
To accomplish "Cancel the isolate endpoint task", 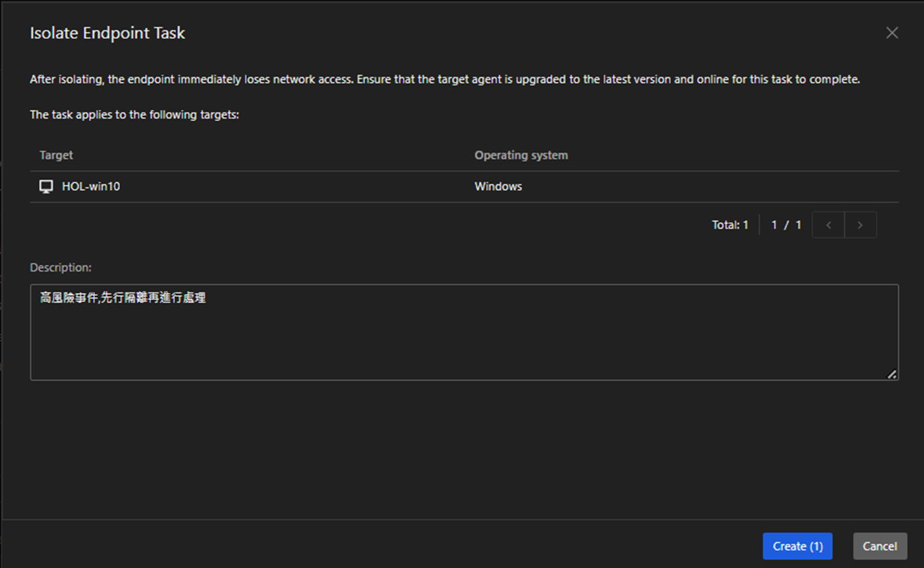I will 879,546.
